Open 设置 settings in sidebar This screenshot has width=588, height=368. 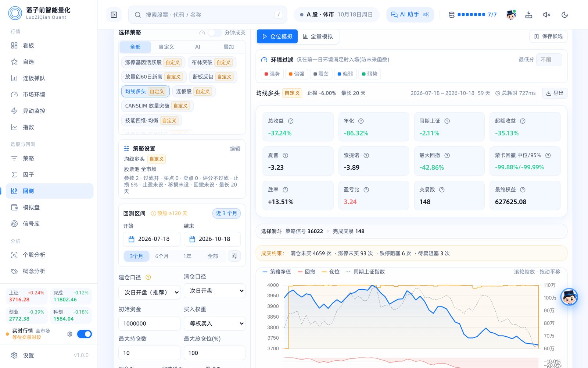tap(50, 355)
